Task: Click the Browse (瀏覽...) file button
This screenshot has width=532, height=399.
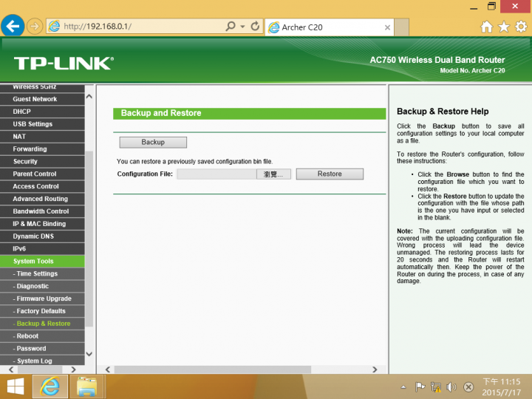Action: 273,174
